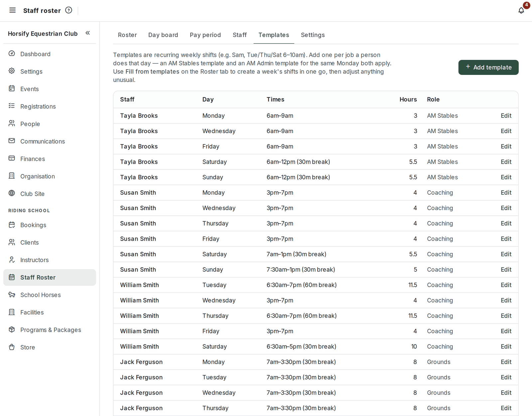Viewport: 532px width, 416px height.
Task: Click the Instructors person icon
Action: pos(12,260)
